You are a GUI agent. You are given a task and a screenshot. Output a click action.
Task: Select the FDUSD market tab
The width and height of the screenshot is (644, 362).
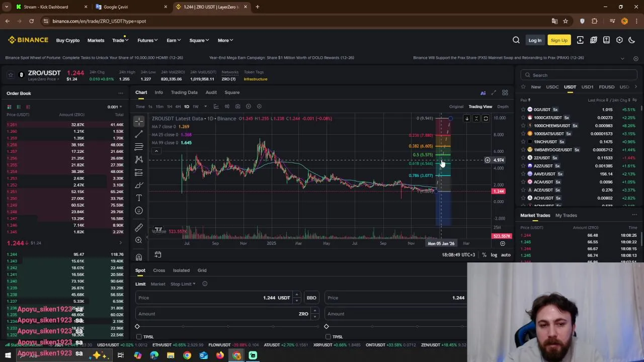(x=606, y=87)
